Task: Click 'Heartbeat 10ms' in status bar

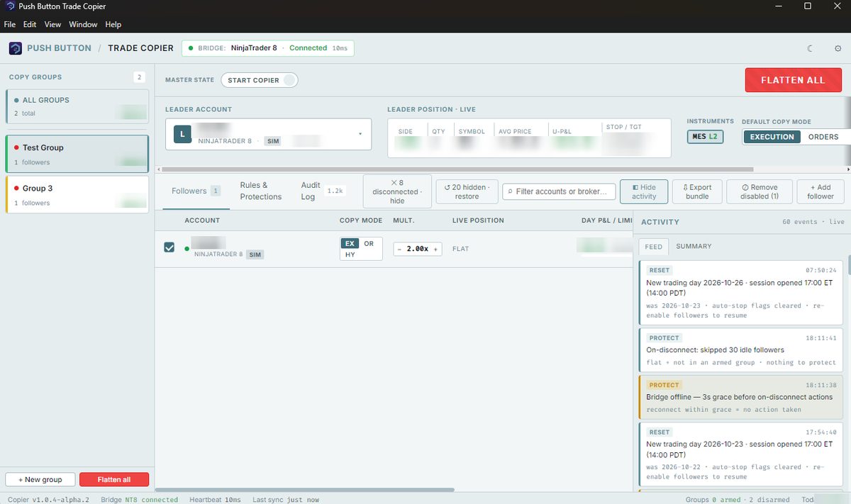Action: coord(216,500)
